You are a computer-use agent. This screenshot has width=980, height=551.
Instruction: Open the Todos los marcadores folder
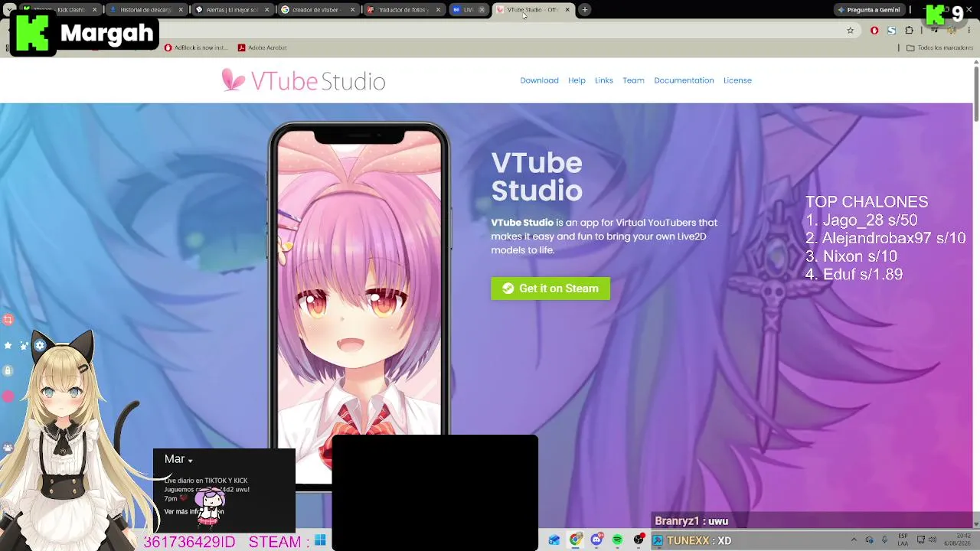tap(939, 47)
